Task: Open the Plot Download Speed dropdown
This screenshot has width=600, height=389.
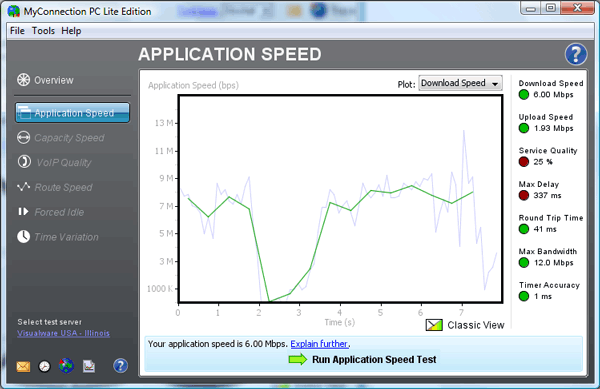Action: click(460, 83)
